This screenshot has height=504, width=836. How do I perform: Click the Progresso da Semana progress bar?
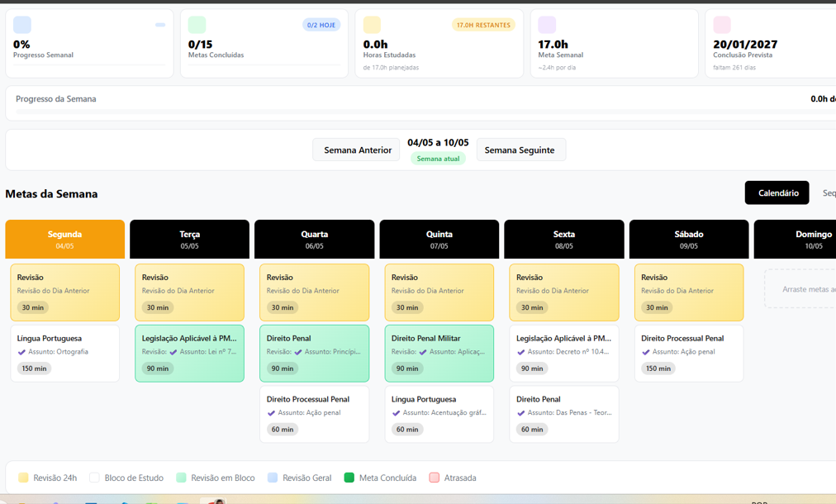[425, 112]
